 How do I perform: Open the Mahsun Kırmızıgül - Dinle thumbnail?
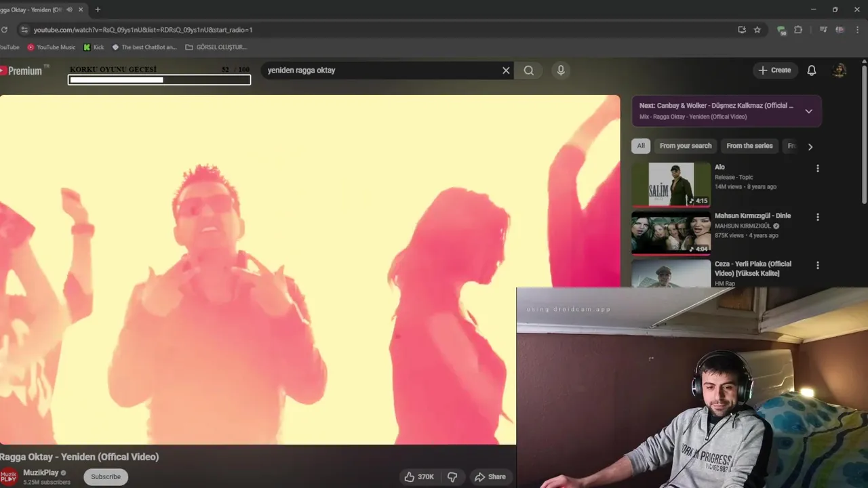coord(671,233)
